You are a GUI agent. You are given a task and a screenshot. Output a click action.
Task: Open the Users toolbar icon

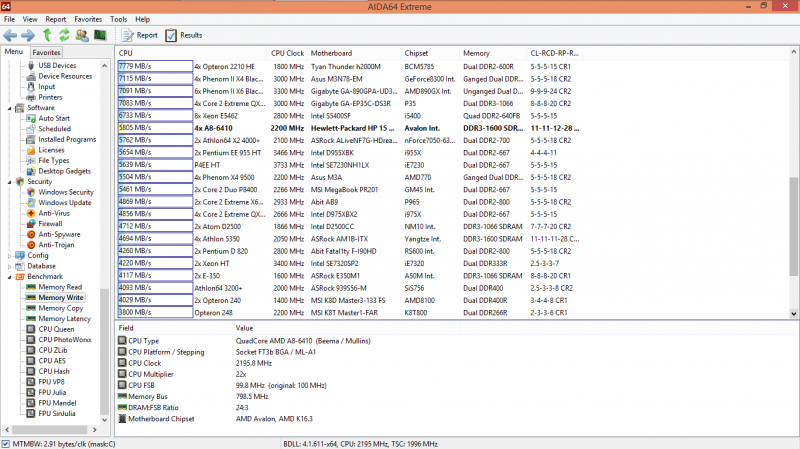point(82,35)
